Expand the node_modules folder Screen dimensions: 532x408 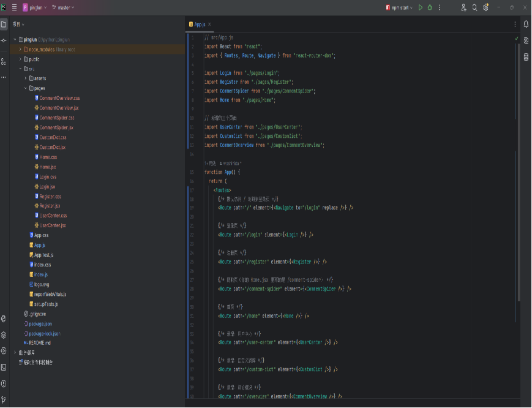[20, 49]
